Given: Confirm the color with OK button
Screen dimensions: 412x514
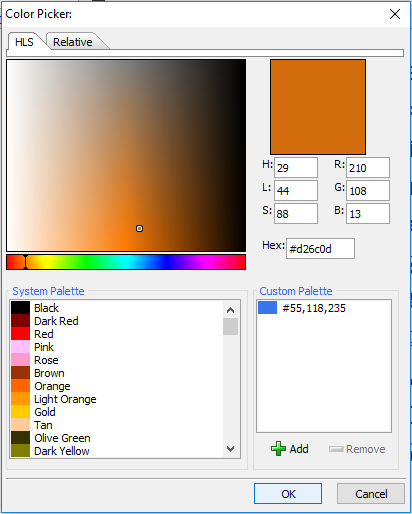Looking at the screenshot, I should coord(288,493).
